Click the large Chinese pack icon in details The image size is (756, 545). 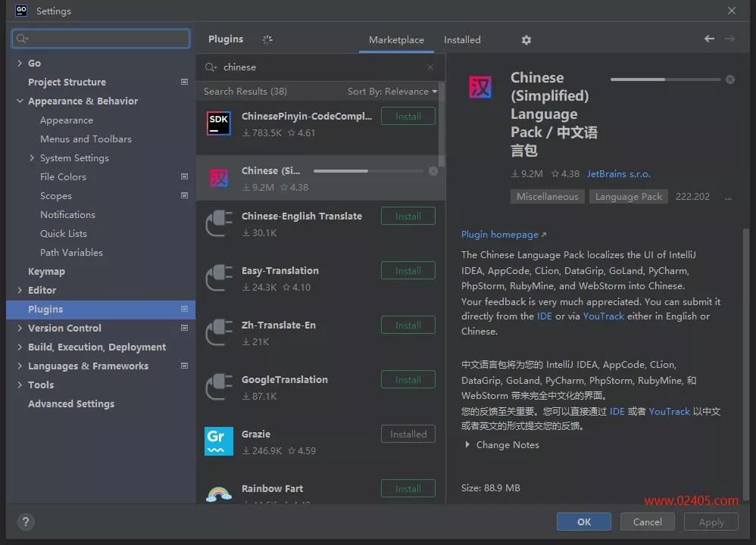[480, 87]
